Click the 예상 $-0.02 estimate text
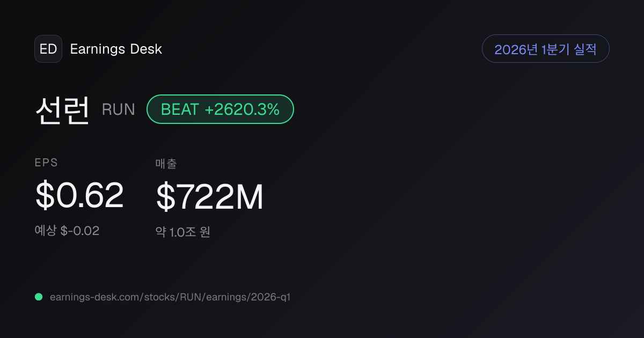The width and height of the screenshot is (644, 338). click(67, 231)
